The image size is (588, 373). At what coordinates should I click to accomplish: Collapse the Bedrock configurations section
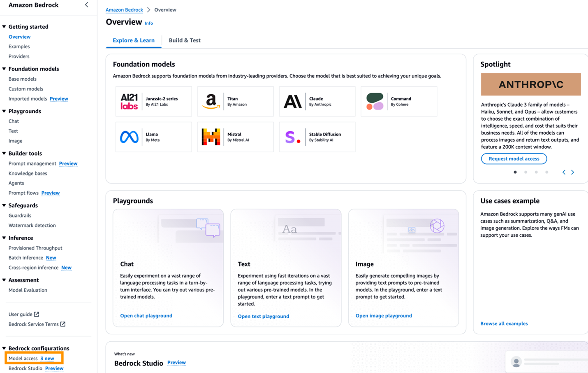(4, 348)
